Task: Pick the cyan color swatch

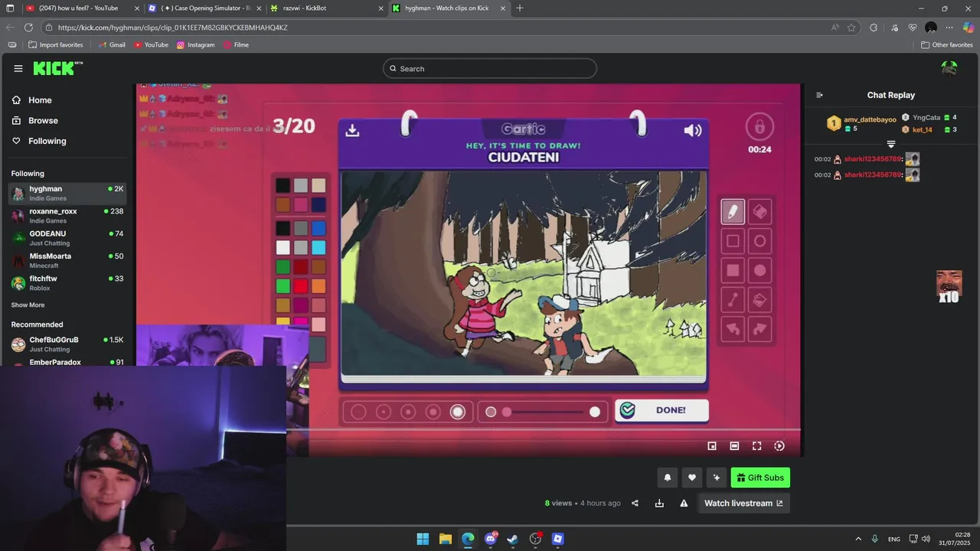Action: pyautogui.click(x=318, y=247)
